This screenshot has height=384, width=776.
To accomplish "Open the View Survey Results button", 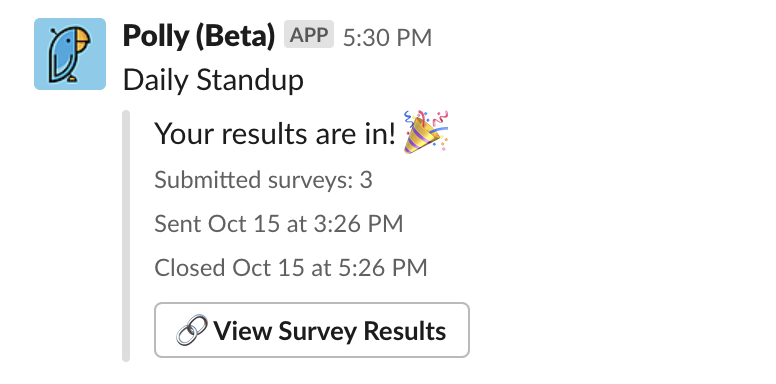I will pyautogui.click(x=312, y=330).
